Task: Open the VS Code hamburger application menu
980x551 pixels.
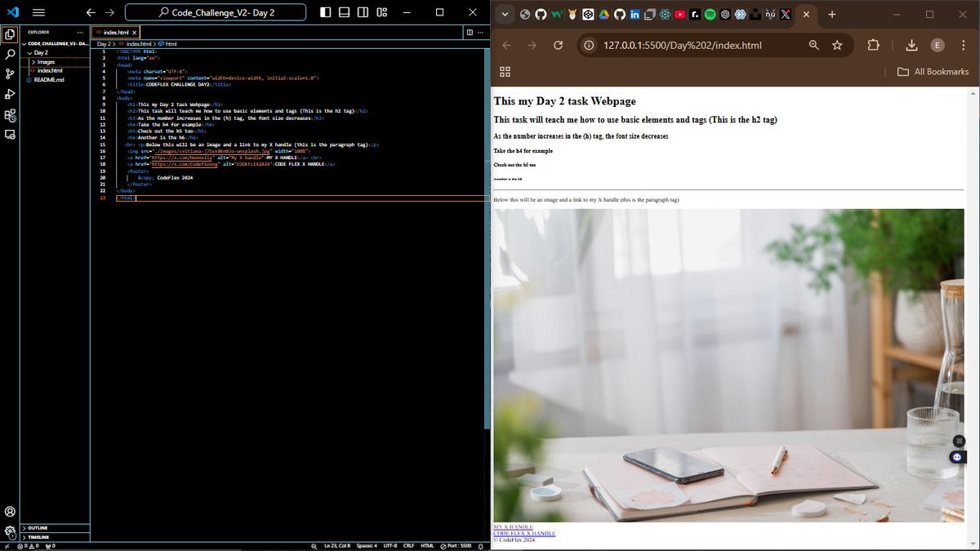Action: click(38, 12)
